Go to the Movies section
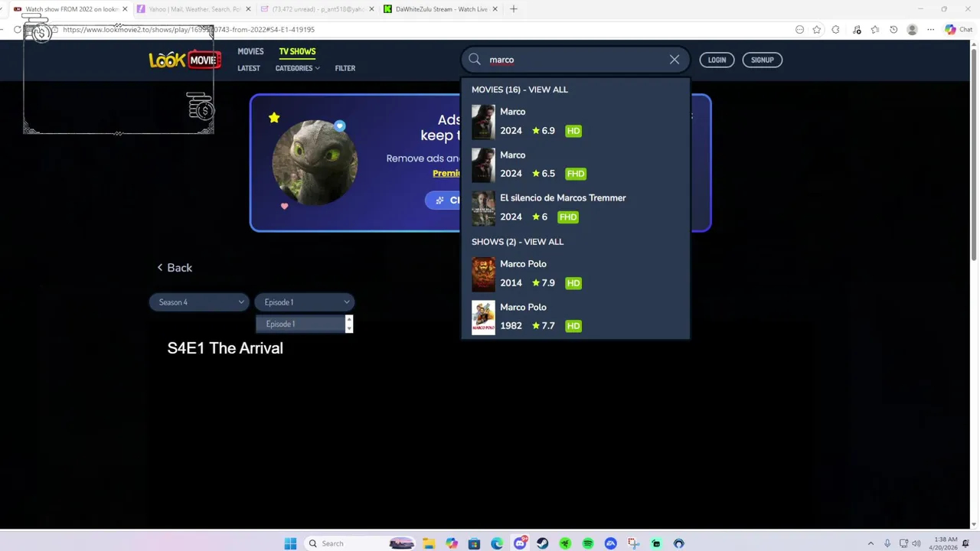 tap(250, 51)
